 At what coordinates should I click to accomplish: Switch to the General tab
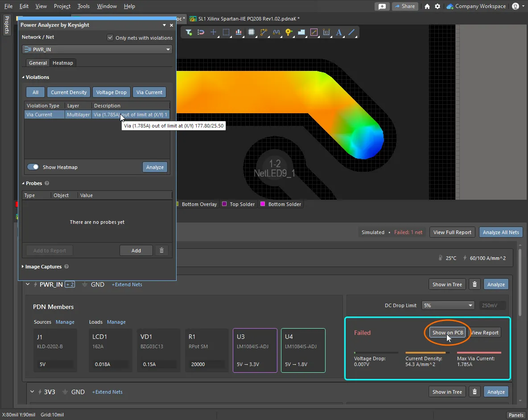click(38, 63)
